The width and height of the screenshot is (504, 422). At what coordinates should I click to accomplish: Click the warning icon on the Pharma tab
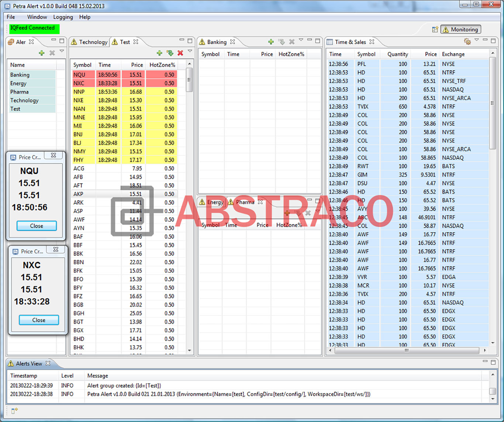[x=230, y=202]
